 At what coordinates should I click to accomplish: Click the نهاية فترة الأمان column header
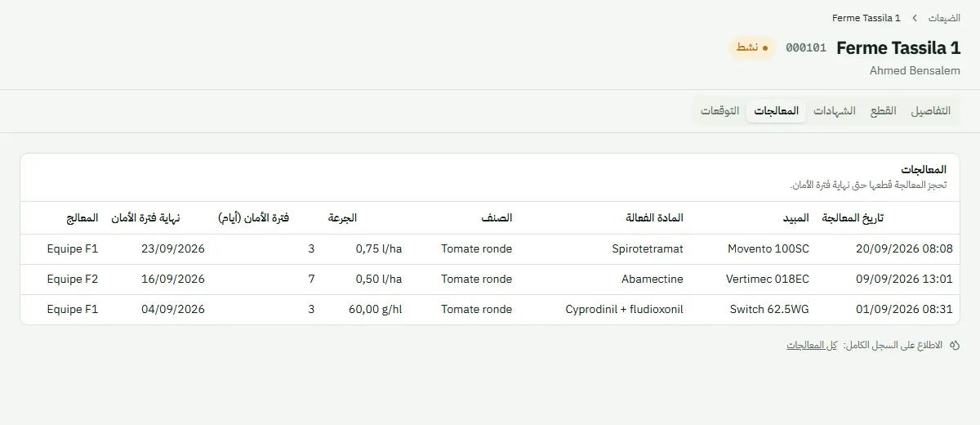[145, 218]
